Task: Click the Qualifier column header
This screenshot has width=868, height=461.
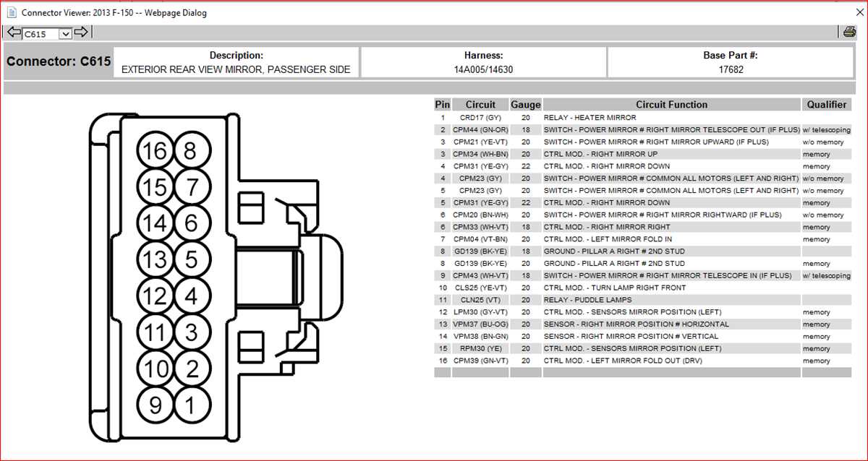Action: (827, 105)
